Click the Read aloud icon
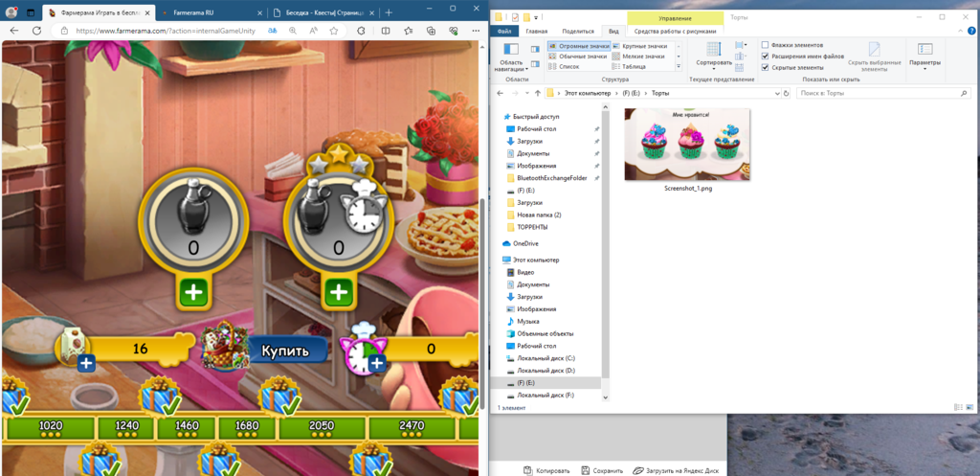 pos(313,30)
